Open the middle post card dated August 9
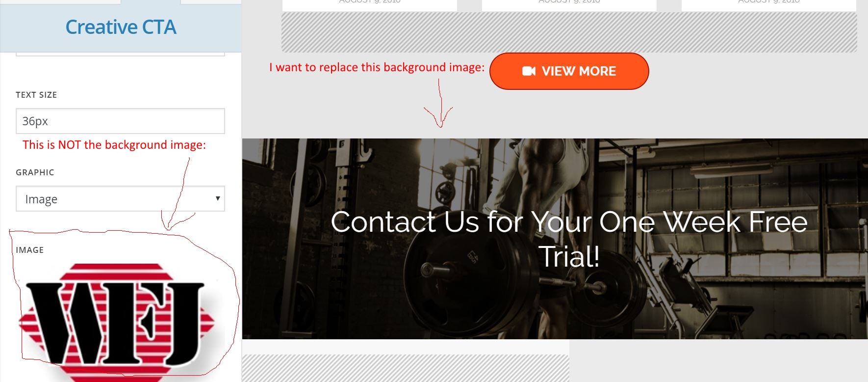Image resolution: width=868 pixels, height=382 pixels. click(569, 5)
